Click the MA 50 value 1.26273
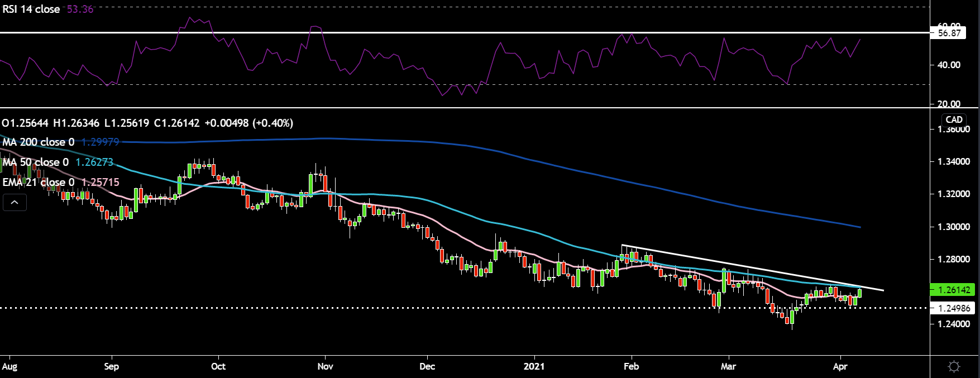This screenshot has width=980, height=378. 94,162
